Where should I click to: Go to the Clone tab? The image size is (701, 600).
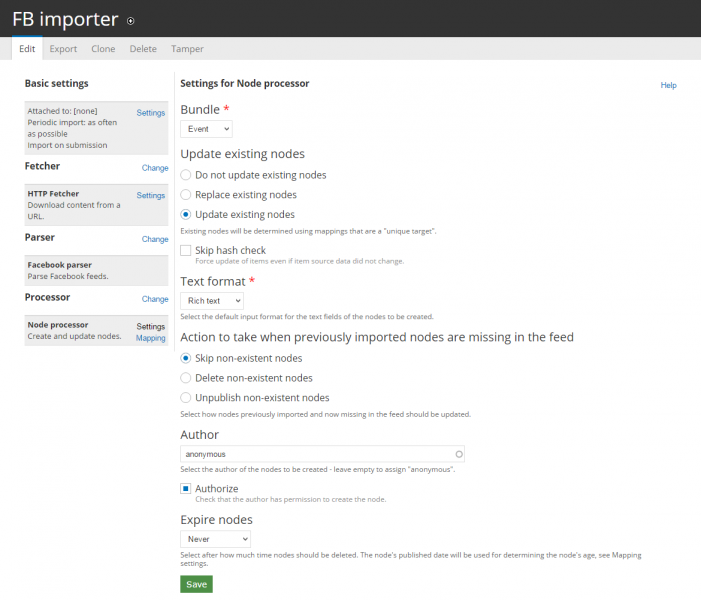[103, 49]
